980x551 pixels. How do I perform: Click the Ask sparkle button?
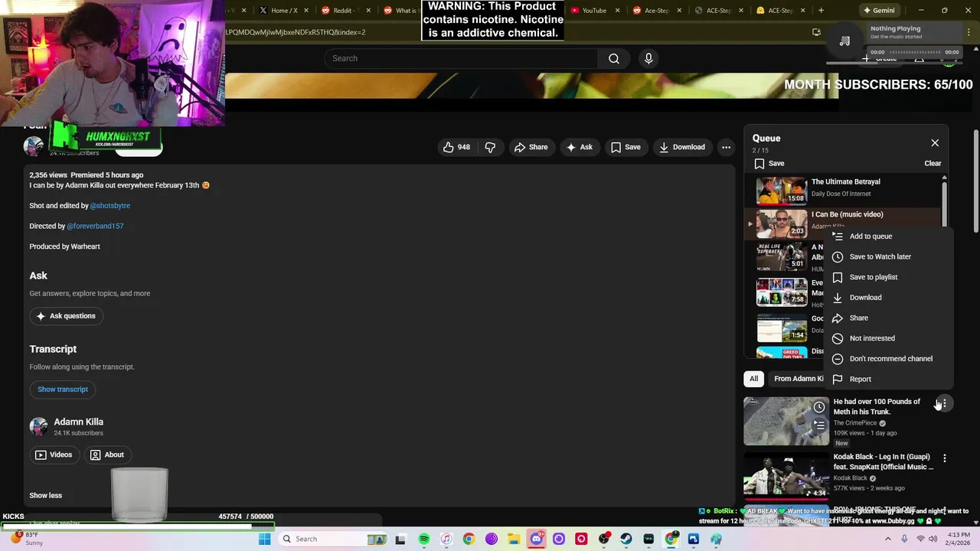point(580,147)
